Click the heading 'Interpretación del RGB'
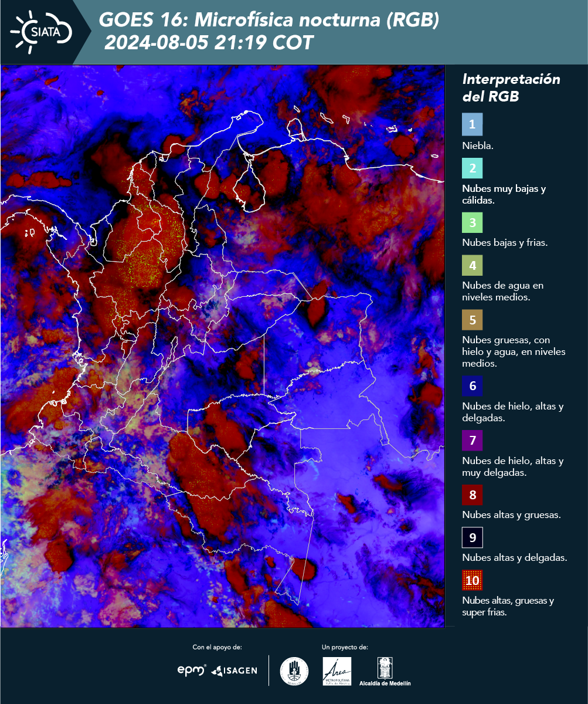This screenshot has width=588, height=704. 511,88
